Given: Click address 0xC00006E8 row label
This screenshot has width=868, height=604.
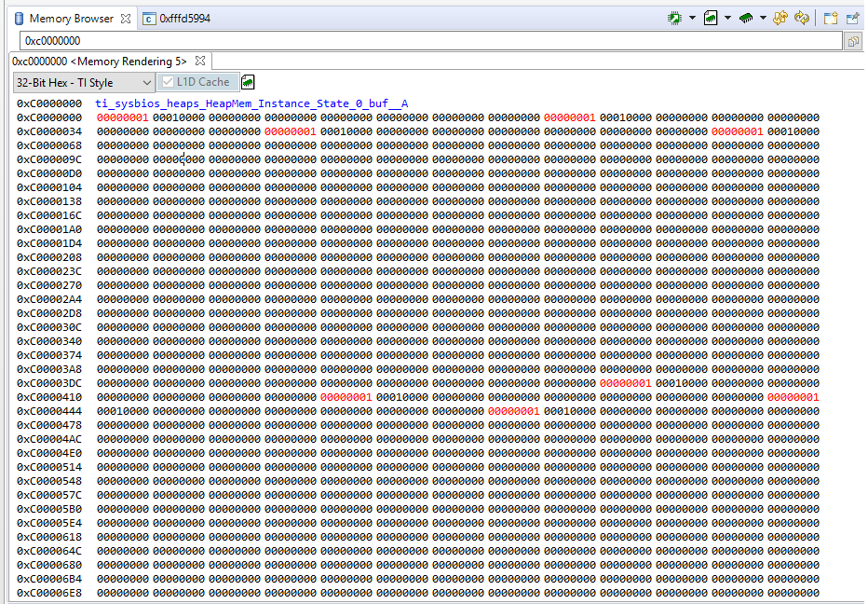Looking at the screenshot, I should click(x=49, y=593).
